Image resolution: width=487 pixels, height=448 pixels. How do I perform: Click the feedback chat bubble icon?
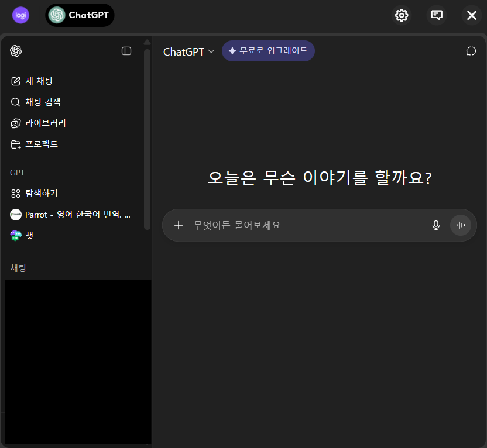[x=437, y=15]
